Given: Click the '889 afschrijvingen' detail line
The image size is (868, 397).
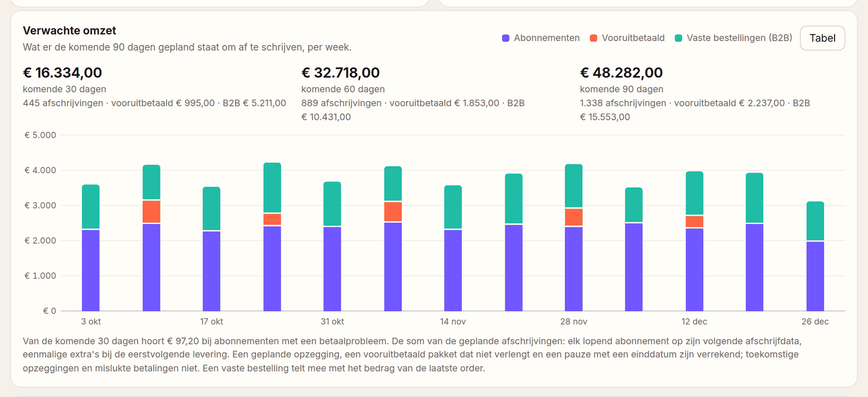Looking at the screenshot, I should 413,110.
